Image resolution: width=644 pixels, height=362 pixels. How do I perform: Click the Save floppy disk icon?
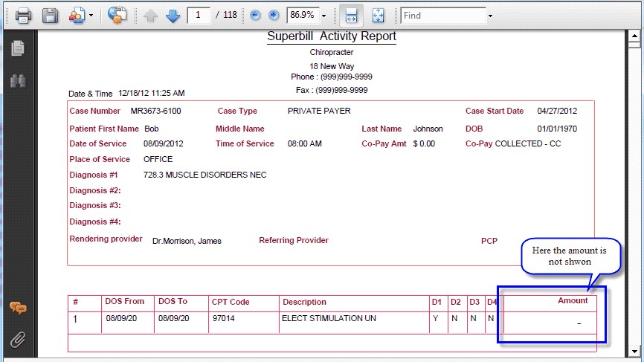tap(49, 15)
